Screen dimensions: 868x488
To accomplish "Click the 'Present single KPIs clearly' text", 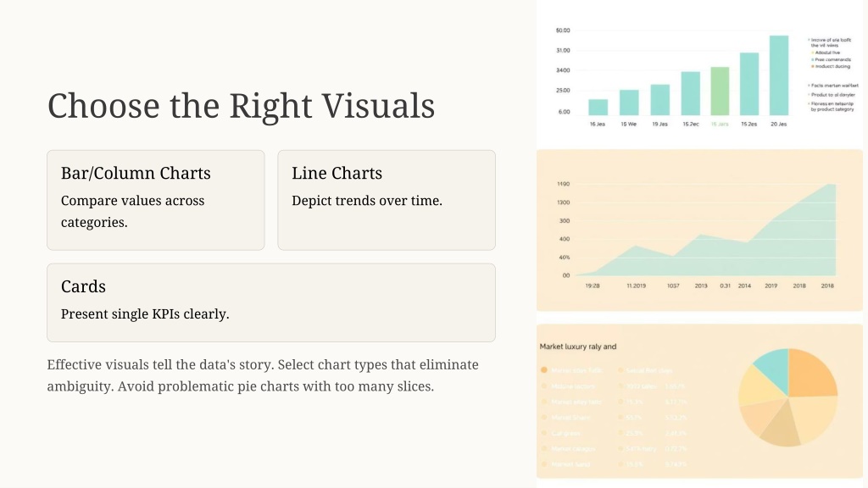I will click(145, 313).
